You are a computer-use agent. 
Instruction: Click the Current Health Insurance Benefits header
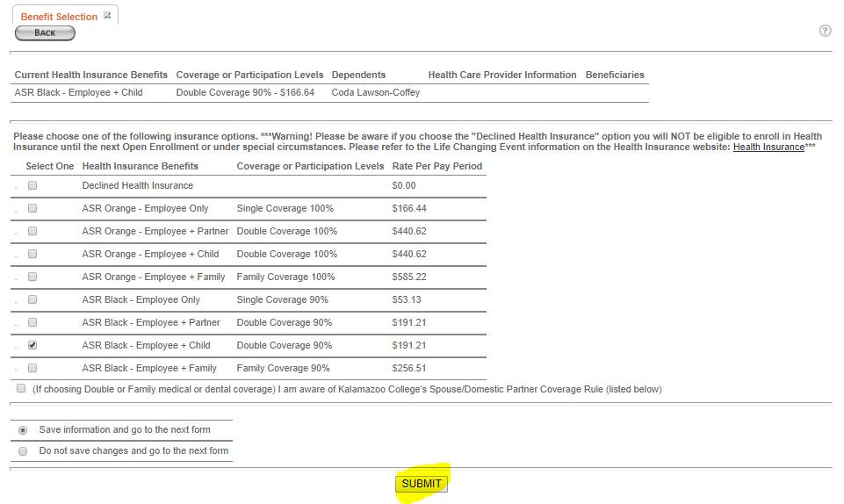[91, 75]
